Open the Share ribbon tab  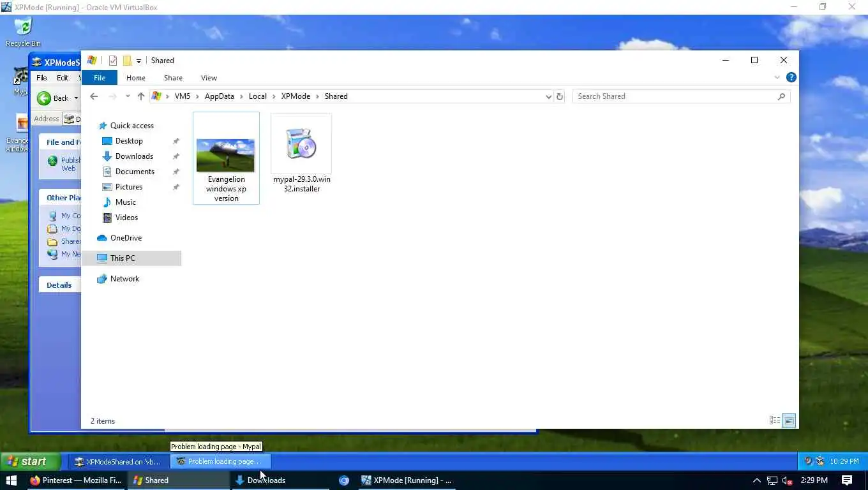[x=173, y=78]
